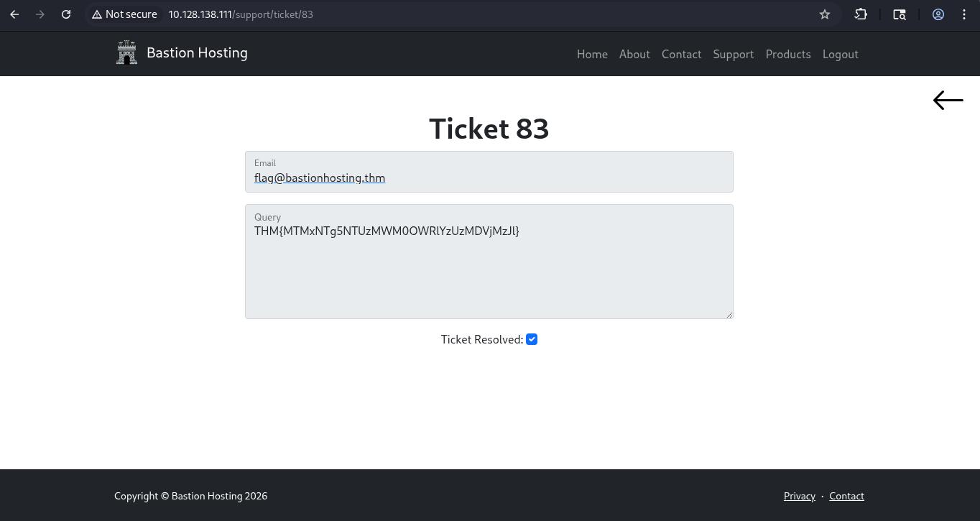Viewport: 980px width, 521px height.
Task: Open the Support navigation item
Action: (x=733, y=55)
